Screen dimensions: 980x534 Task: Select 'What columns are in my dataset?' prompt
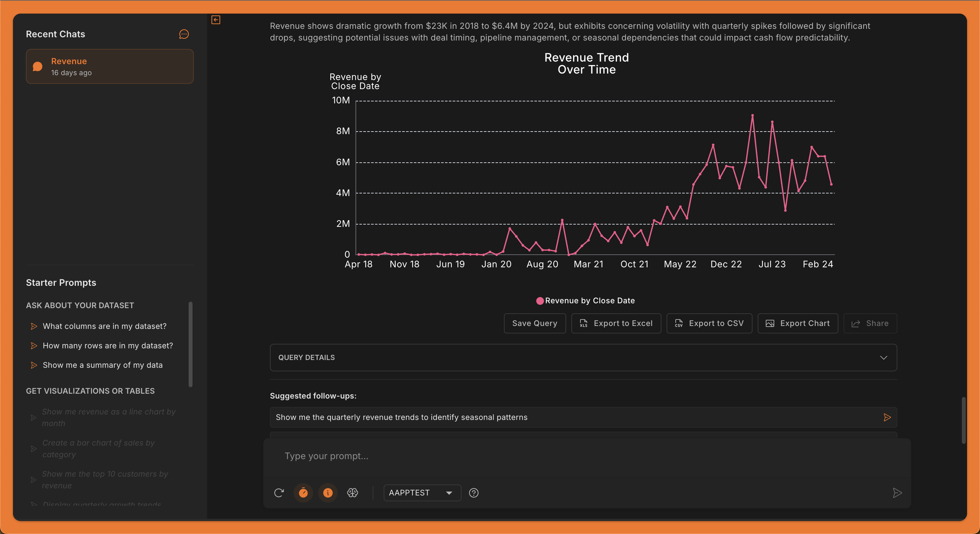(105, 326)
